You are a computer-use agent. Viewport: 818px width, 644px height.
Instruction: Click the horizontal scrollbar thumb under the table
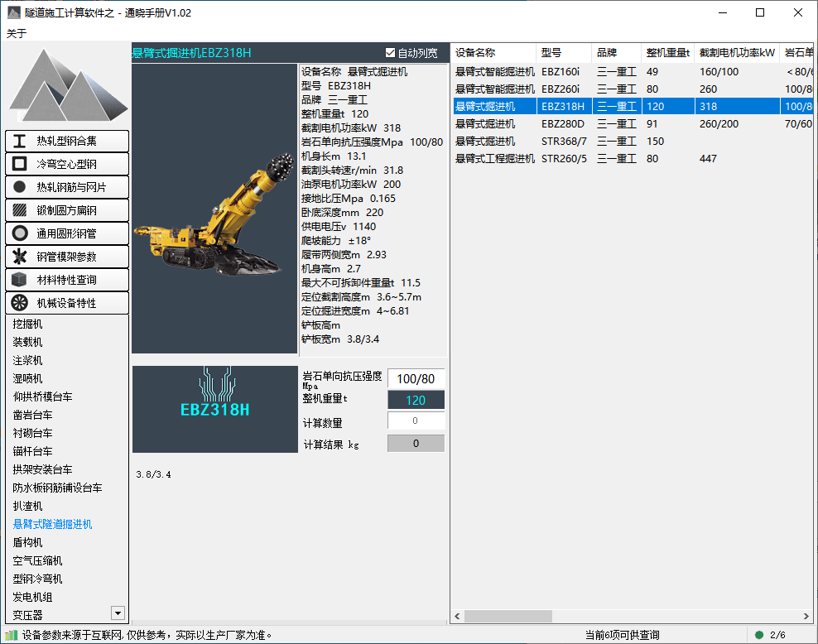508,617
